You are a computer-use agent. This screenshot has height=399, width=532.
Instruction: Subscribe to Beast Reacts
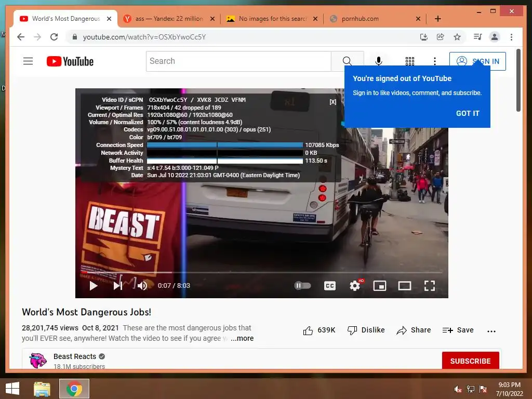[x=470, y=361]
